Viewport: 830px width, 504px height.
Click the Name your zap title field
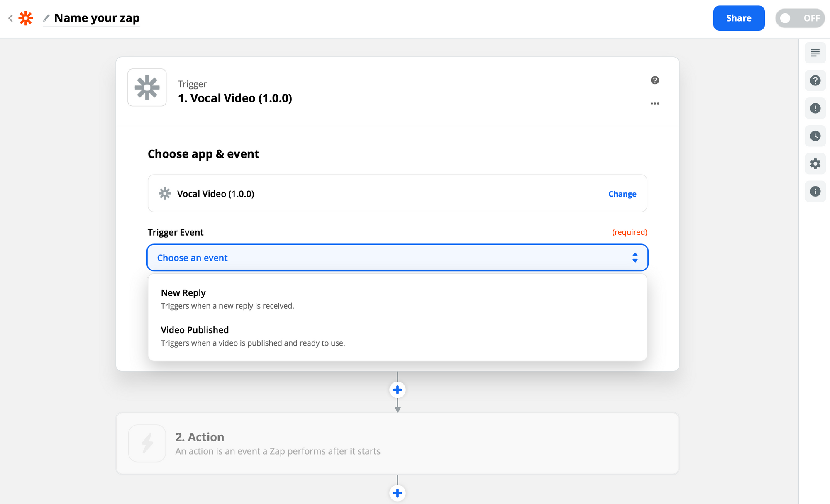(97, 18)
